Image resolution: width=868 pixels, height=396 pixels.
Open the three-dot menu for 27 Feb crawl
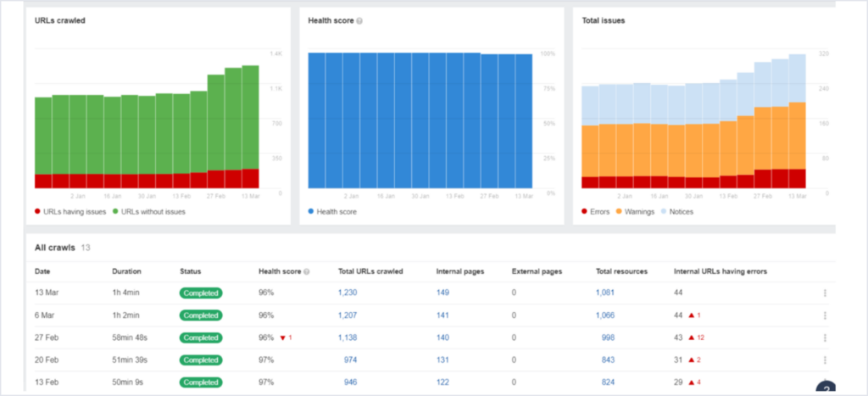[823, 337]
